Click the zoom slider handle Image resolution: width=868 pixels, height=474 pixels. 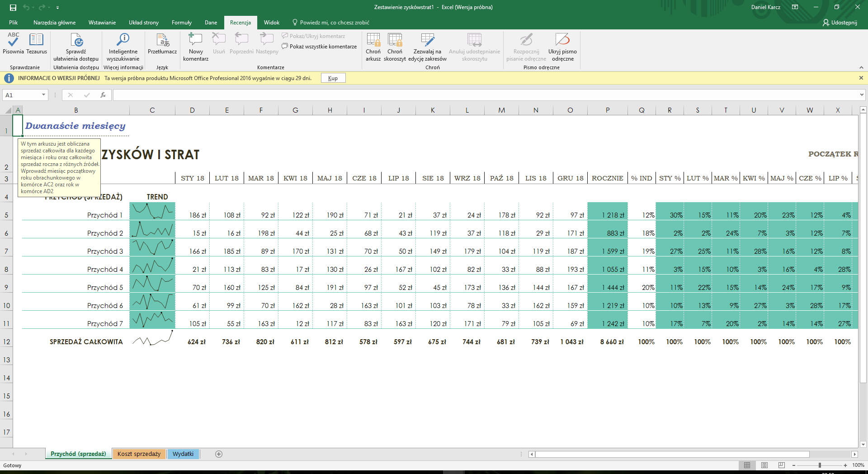820,465
